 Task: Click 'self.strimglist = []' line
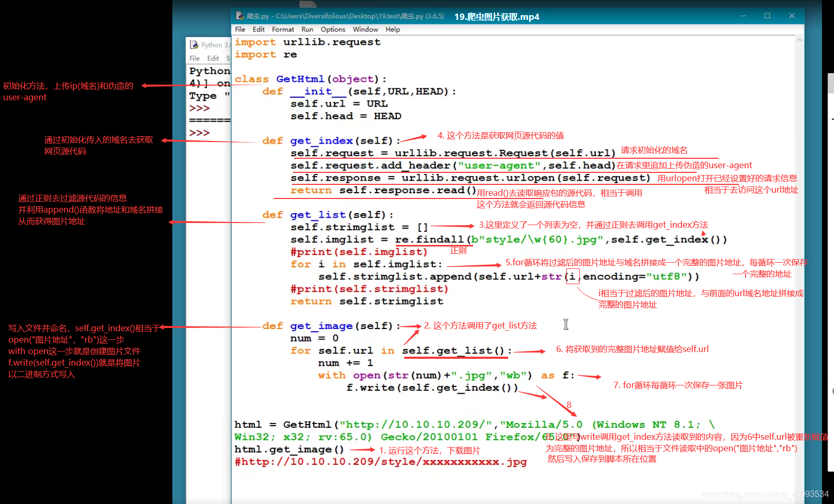click(359, 228)
